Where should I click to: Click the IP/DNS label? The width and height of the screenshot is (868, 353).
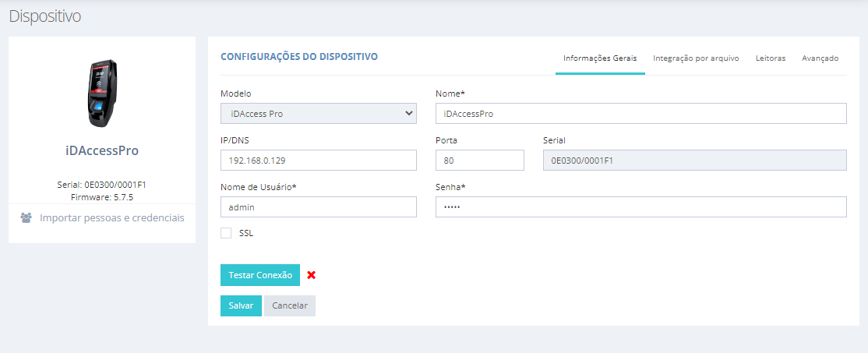pyautogui.click(x=234, y=140)
